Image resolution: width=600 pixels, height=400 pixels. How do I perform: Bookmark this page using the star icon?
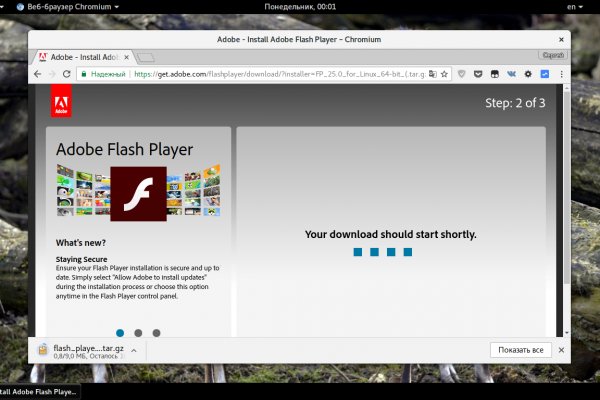(x=443, y=74)
